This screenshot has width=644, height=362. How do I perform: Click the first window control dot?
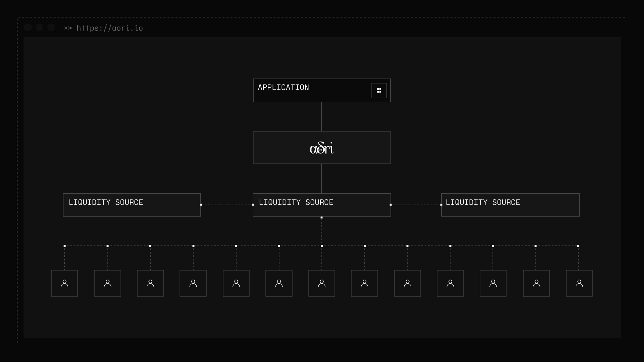click(x=28, y=27)
